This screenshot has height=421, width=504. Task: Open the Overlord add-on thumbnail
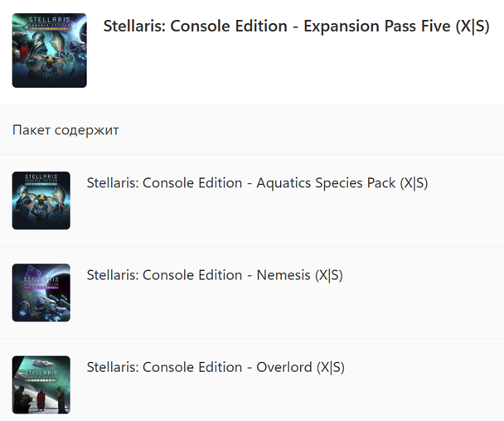click(x=41, y=386)
